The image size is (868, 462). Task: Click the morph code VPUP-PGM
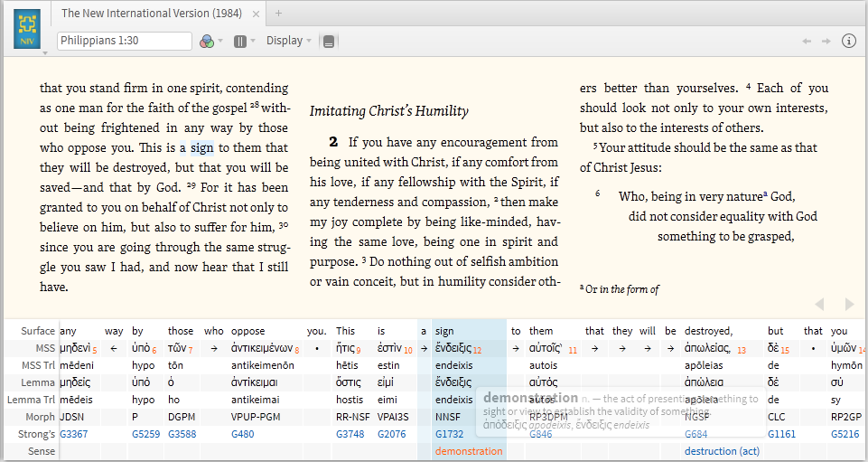(x=256, y=417)
